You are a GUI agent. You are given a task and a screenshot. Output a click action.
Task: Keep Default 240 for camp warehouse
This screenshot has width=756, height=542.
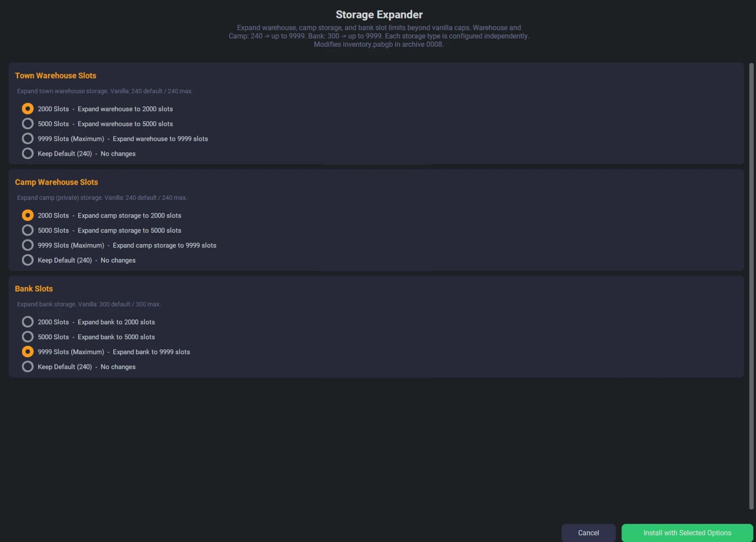[x=28, y=260]
